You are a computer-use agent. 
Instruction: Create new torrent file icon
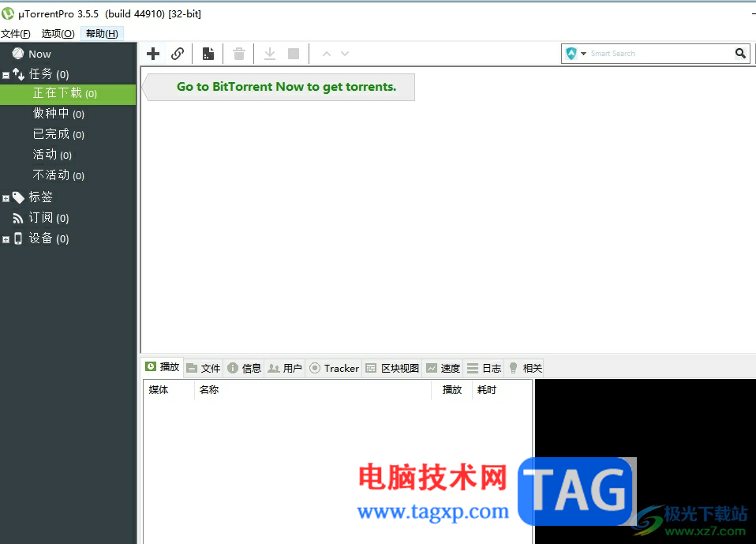[208, 54]
